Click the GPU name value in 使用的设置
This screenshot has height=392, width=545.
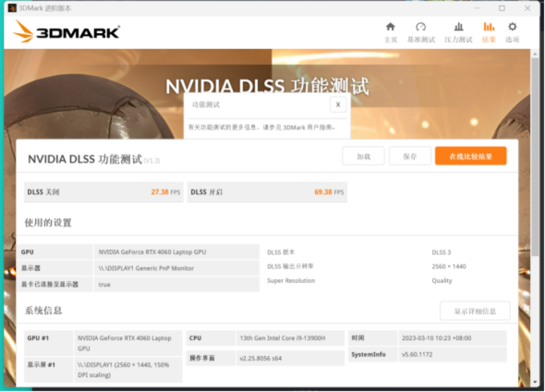(152, 252)
